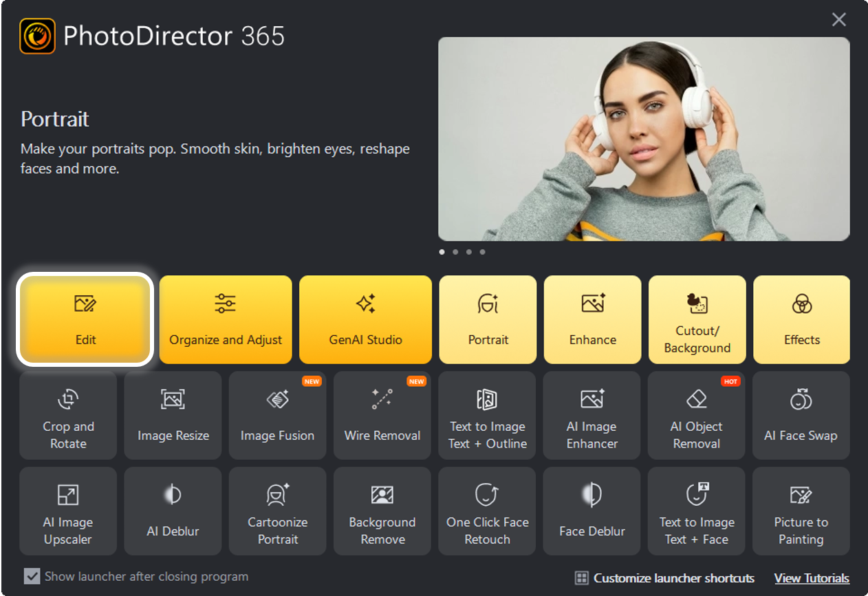Open the View Tutorials link
Viewport: 868px width, 596px height.
812,578
